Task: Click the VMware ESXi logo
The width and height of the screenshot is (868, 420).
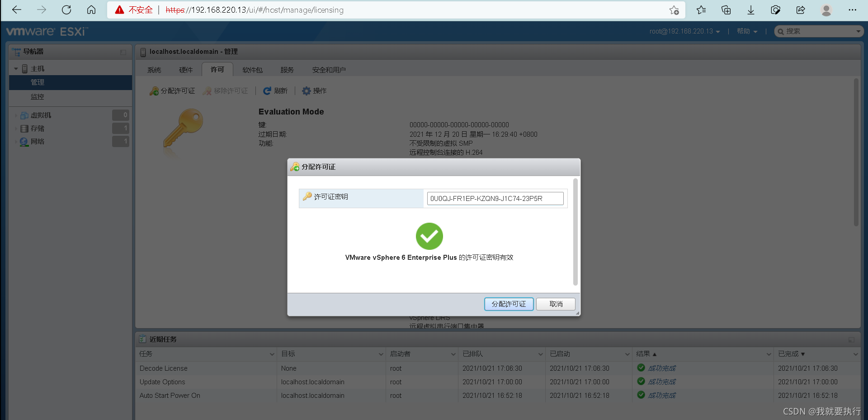Action: (x=47, y=31)
